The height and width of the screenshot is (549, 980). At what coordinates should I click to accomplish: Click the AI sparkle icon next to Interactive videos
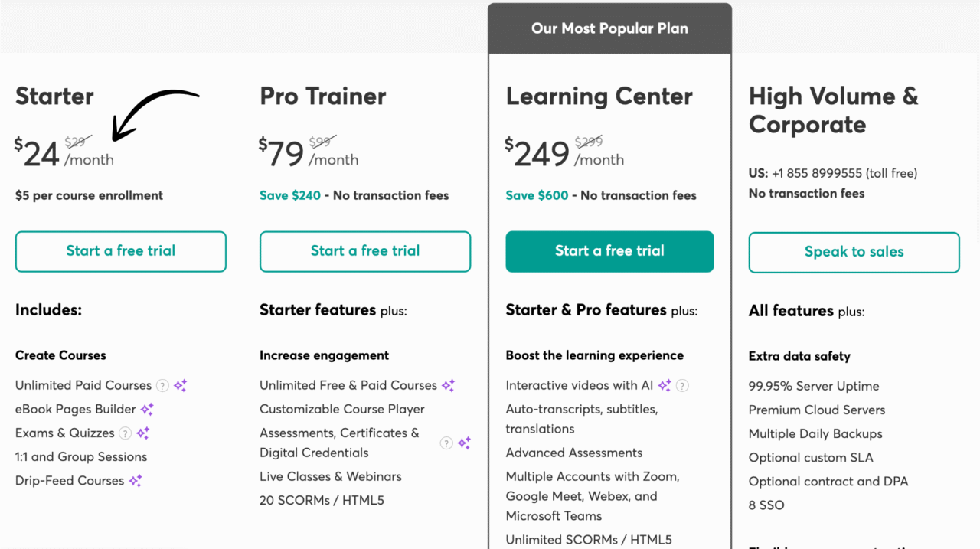pos(663,385)
